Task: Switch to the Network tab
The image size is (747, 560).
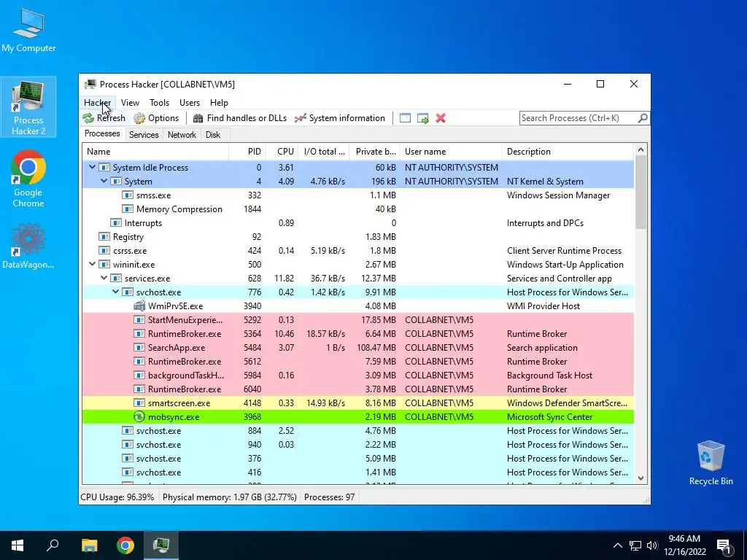Action: (182, 135)
